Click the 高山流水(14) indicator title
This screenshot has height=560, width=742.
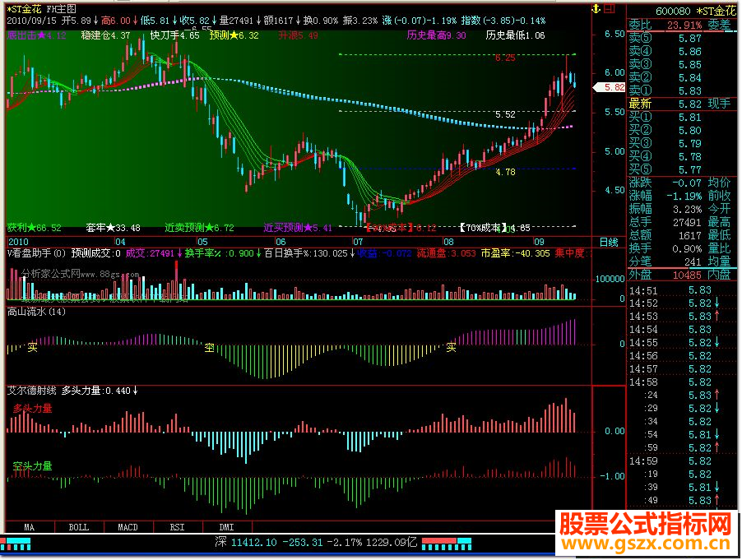pos(36,312)
